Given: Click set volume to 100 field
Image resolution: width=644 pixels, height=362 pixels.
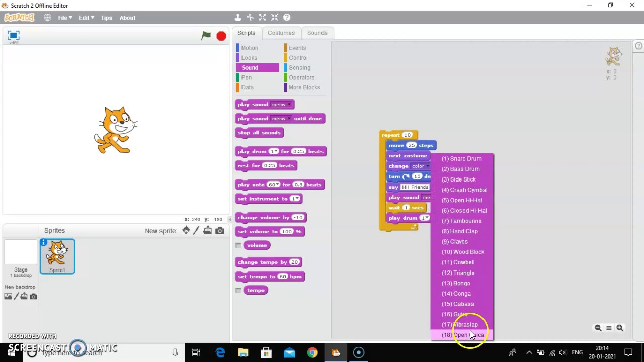Looking at the screenshot, I should tap(287, 231).
